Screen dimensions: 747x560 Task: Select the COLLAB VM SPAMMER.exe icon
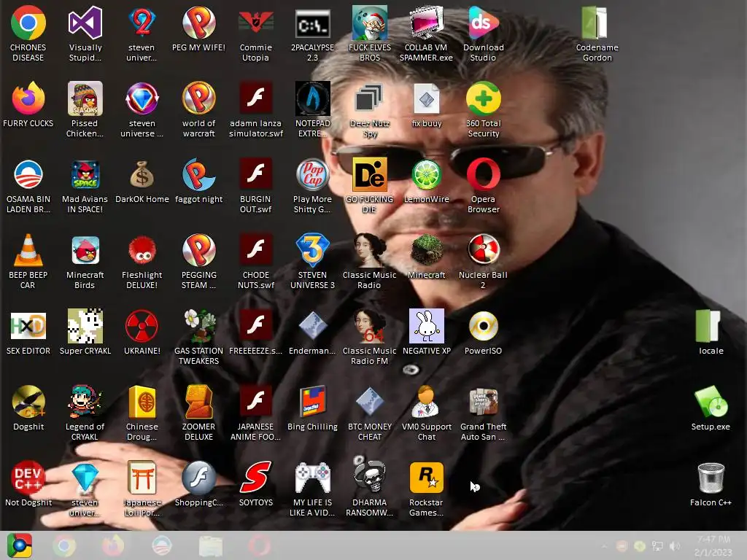pyautogui.click(x=426, y=23)
